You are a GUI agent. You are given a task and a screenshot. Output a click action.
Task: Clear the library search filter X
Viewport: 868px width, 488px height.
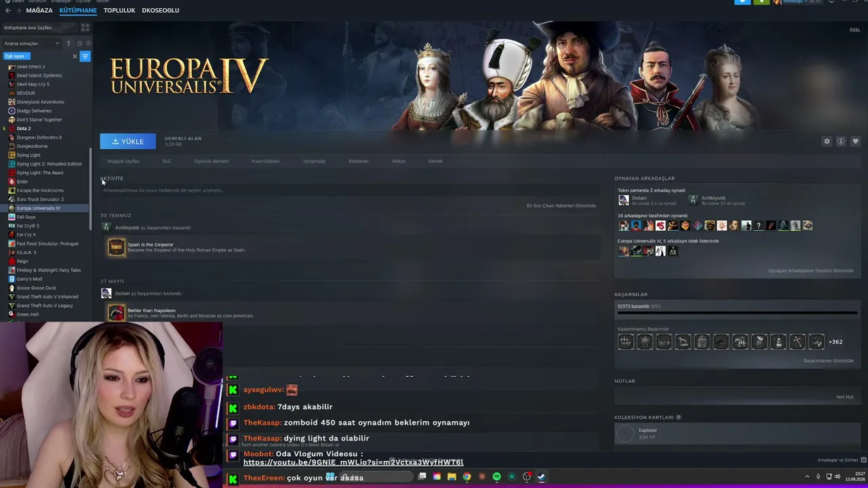pos(75,56)
